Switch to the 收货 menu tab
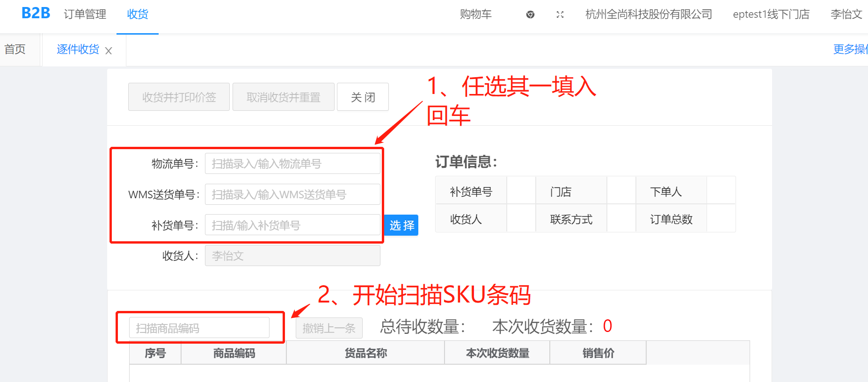 tap(138, 14)
